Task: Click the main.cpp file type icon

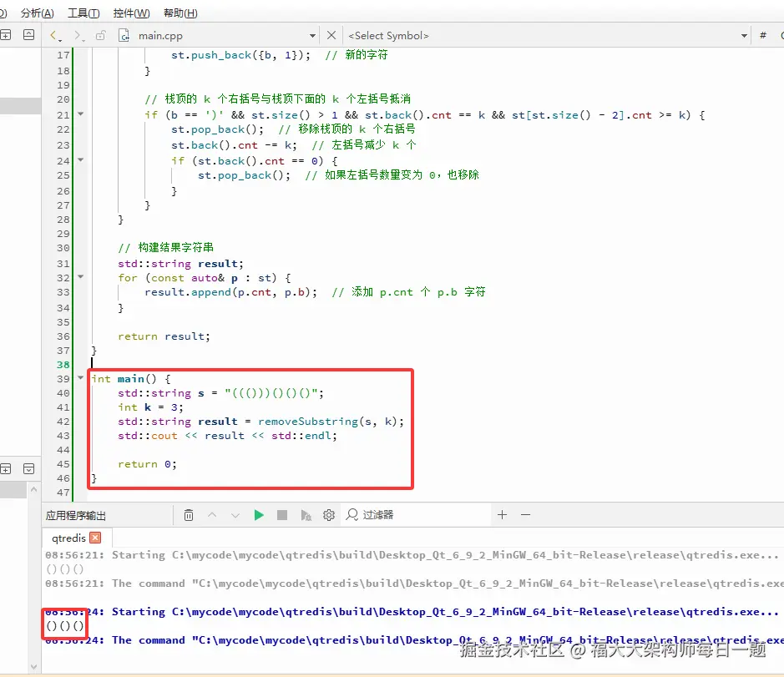Action: click(x=124, y=35)
